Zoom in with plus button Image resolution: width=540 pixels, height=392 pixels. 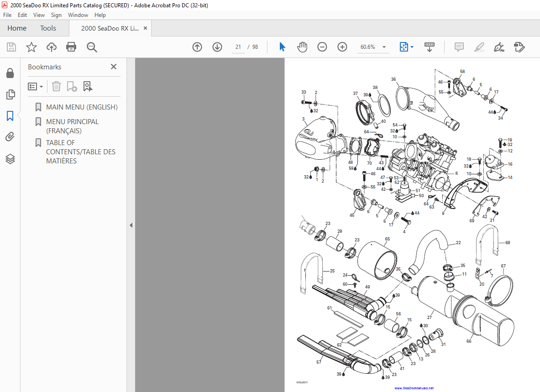[x=342, y=47]
